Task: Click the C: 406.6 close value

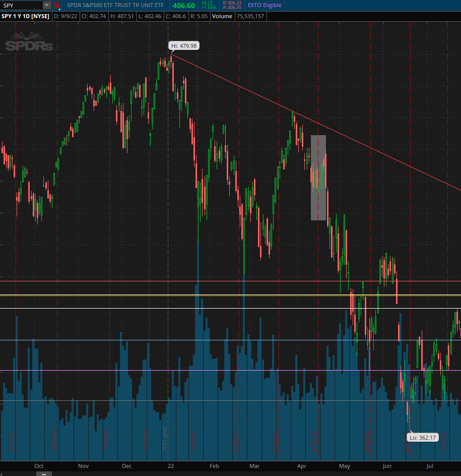Action: [x=176, y=16]
